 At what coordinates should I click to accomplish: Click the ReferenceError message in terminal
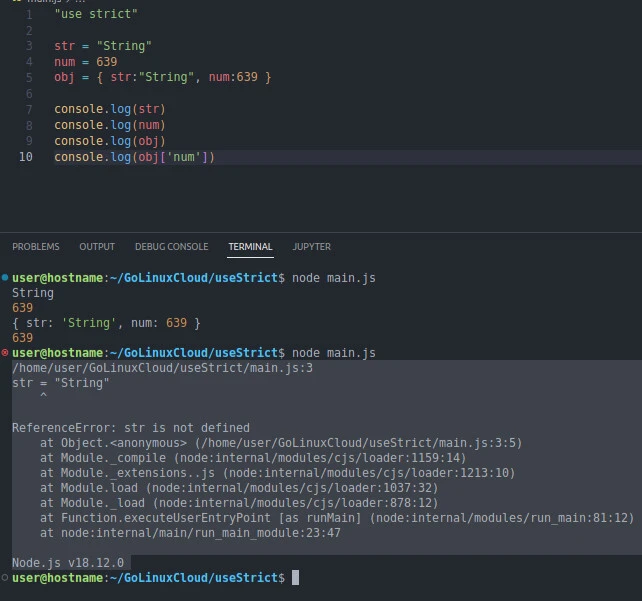(x=130, y=428)
